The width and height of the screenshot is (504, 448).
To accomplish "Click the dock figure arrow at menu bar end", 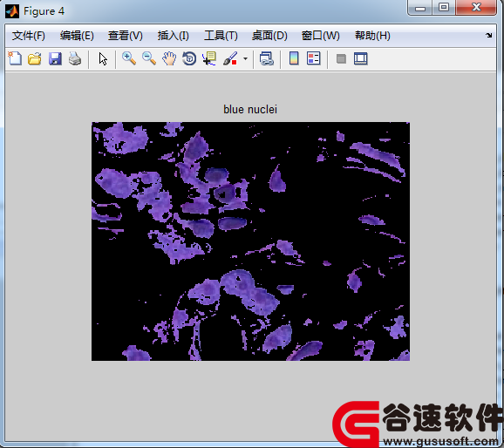I will click(488, 36).
